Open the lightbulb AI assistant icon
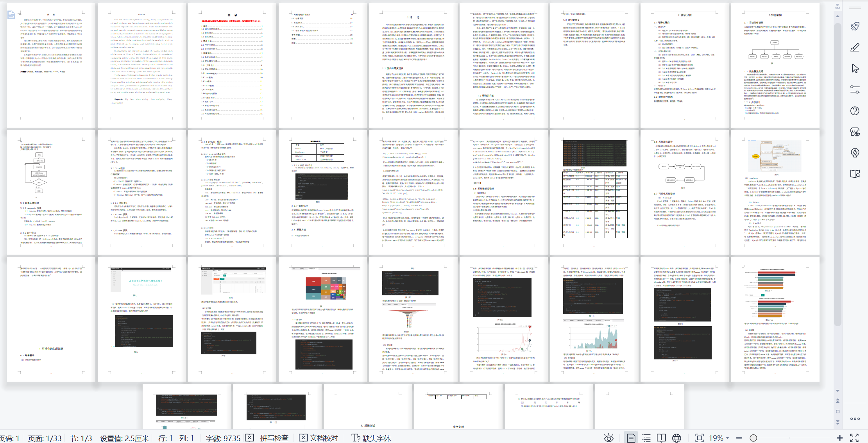Viewport: 868px width, 443px height. pyautogui.click(x=855, y=153)
